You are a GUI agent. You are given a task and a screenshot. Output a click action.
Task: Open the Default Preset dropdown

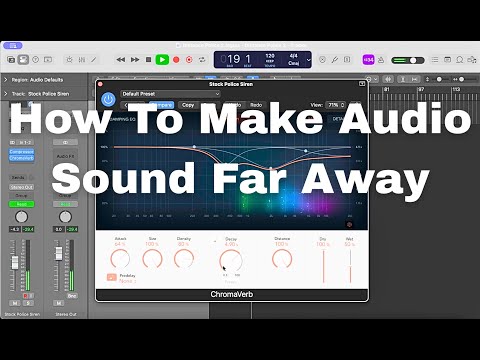coord(170,94)
